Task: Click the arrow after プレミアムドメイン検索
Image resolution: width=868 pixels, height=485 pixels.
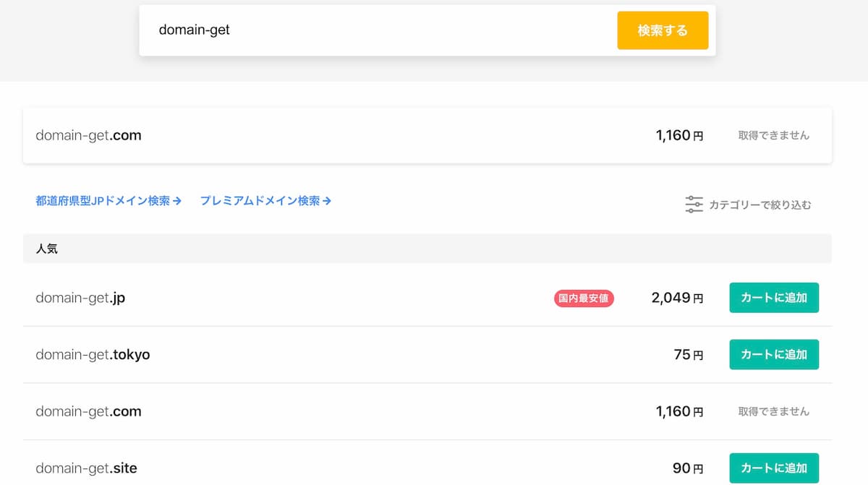Action: (x=327, y=201)
